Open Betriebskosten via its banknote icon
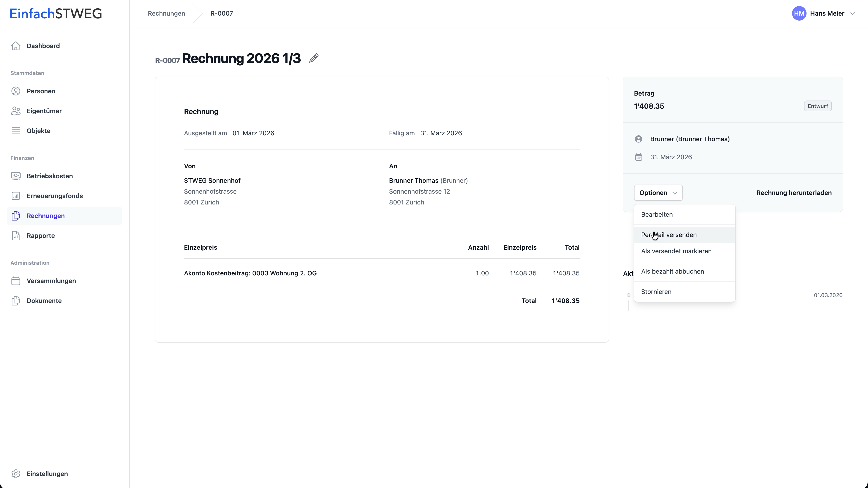This screenshot has width=868, height=488. point(16,176)
